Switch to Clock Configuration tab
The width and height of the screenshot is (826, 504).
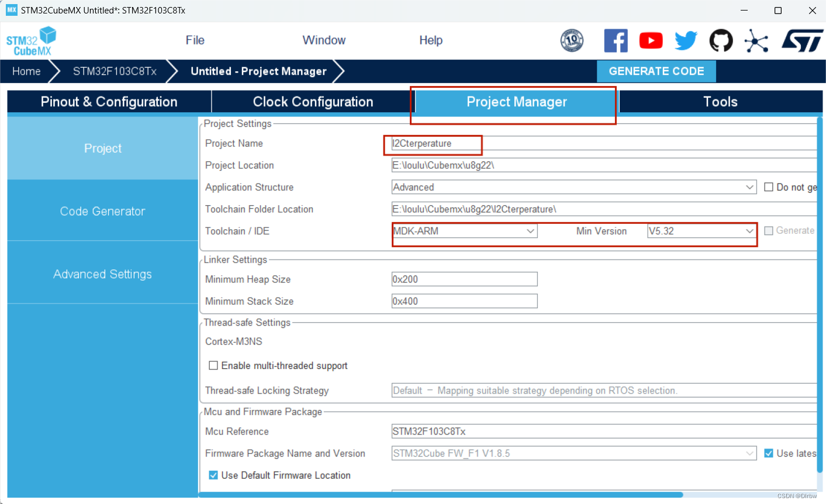pos(313,102)
